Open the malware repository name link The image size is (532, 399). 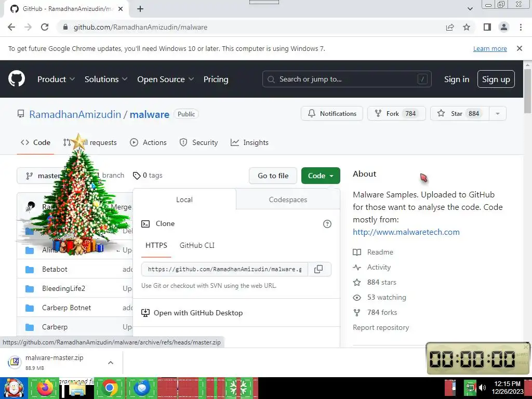[x=149, y=114]
